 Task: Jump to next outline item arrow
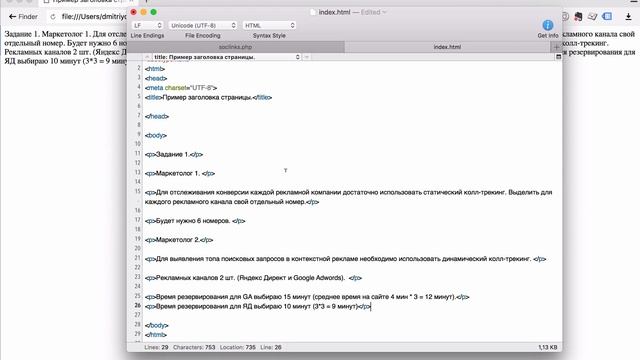pos(307,57)
